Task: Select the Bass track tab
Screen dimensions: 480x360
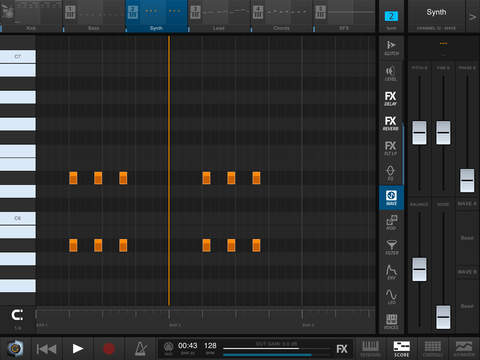Action: [x=94, y=16]
